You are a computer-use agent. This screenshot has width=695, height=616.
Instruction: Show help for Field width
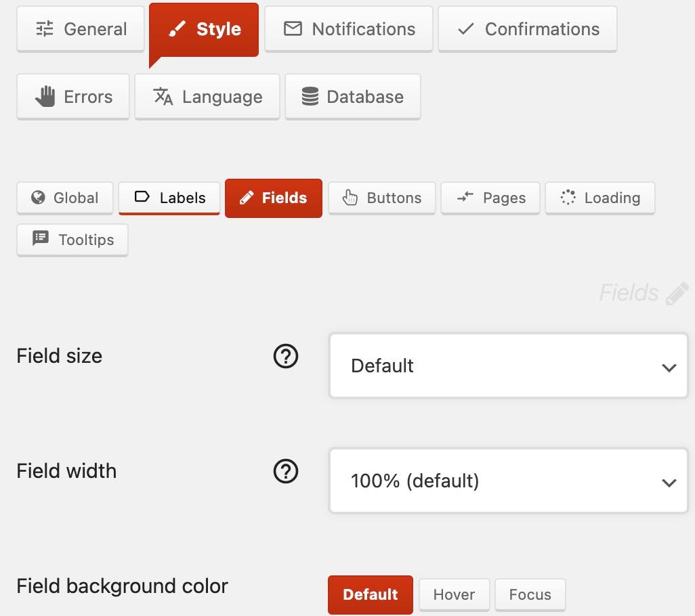coord(286,471)
